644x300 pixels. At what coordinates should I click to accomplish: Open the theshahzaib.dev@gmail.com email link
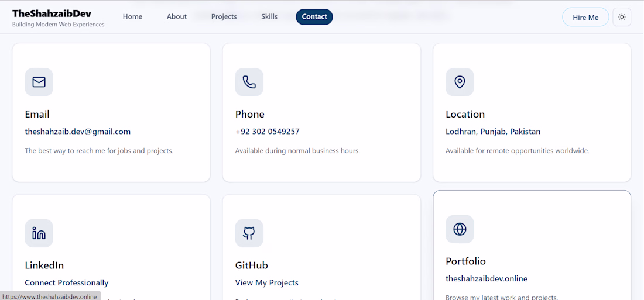78,132
